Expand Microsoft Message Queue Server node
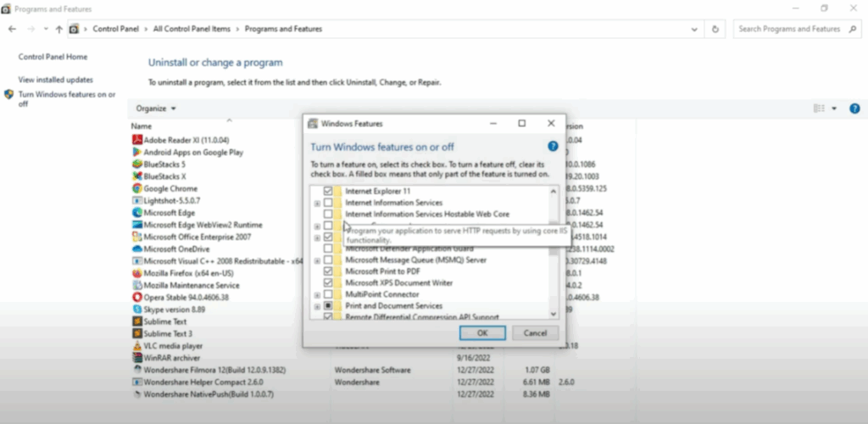The height and width of the screenshot is (424, 868). tap(317, 260)
